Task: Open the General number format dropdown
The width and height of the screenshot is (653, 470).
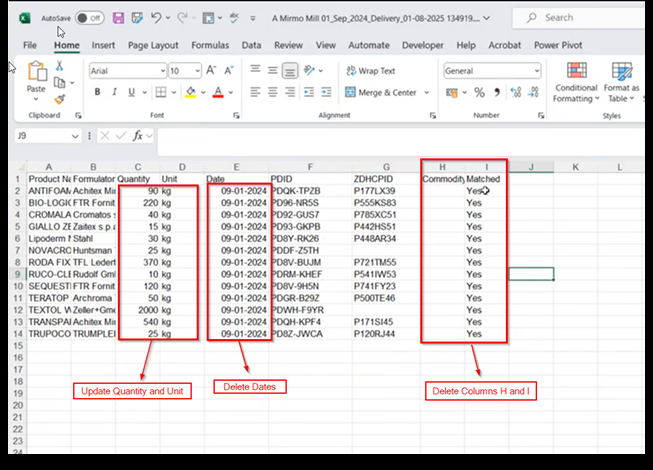Action: [536, 71]
